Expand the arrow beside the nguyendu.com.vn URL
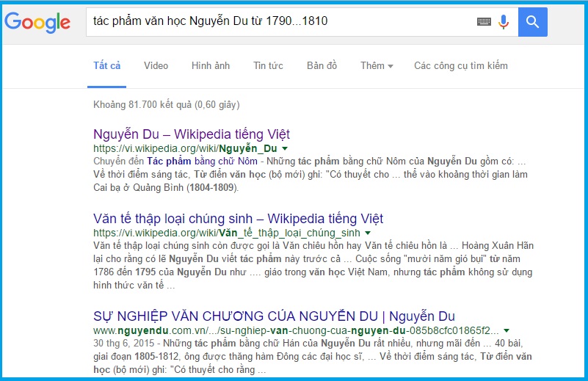Image resolution: width=588 pixels, height=381 pixels. [507, 330]
